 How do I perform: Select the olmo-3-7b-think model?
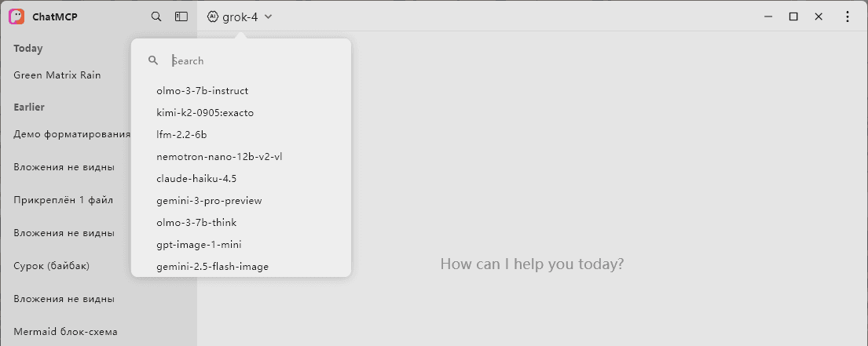(196, 223)
